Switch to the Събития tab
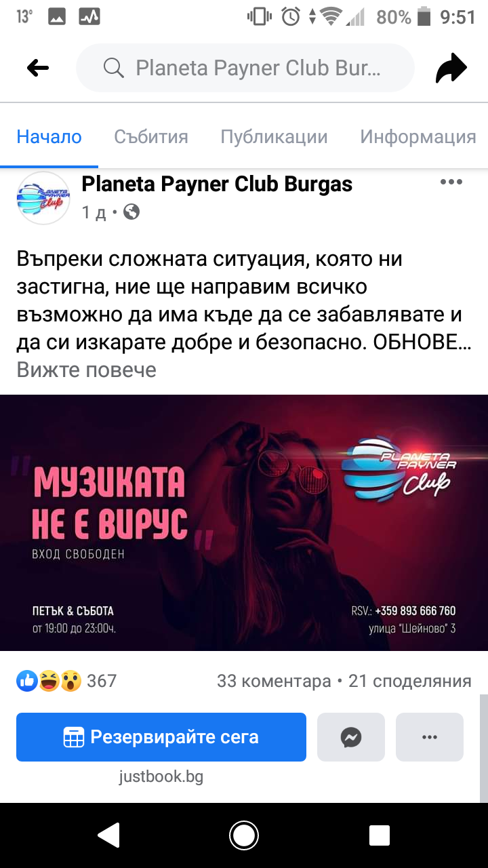Screen dimensions: 488x868 [x=151, y=136]
